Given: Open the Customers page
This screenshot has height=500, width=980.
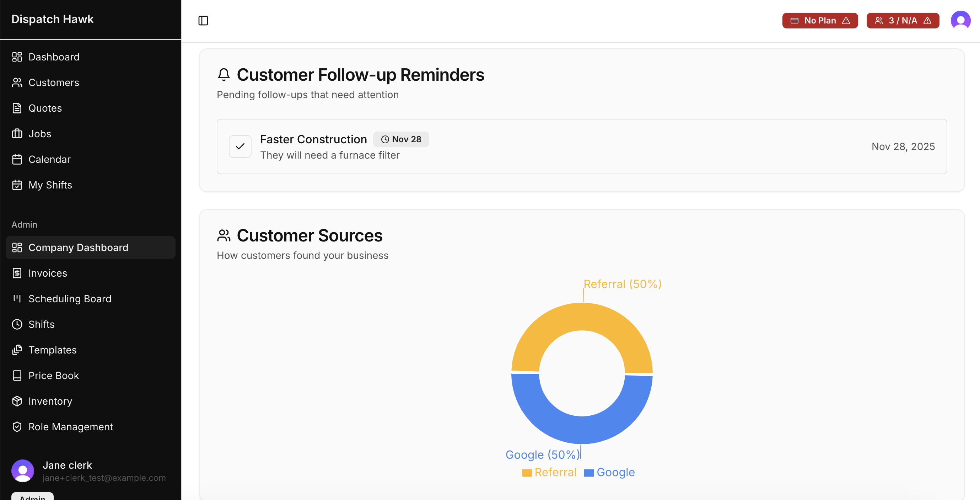Looking at the screenshot, I should [54, 83].
